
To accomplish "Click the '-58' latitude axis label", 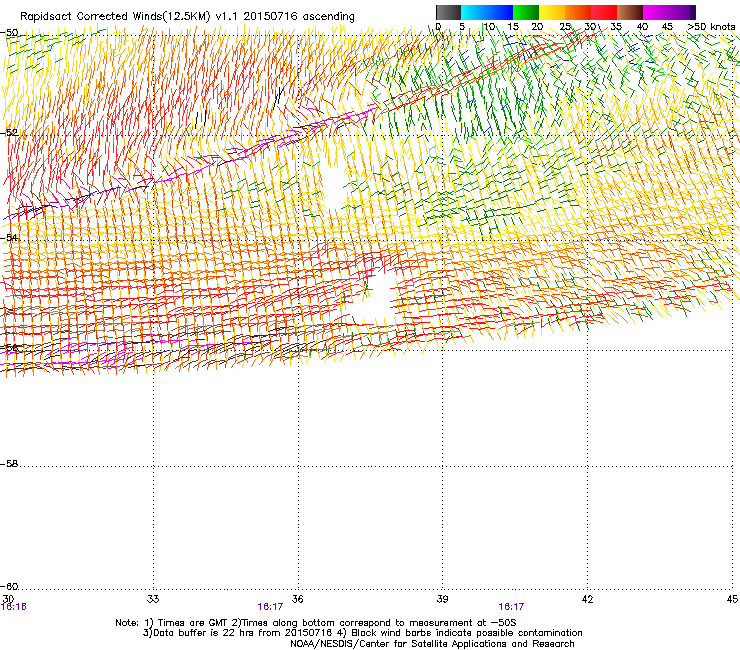I will (x=9, y=464).
